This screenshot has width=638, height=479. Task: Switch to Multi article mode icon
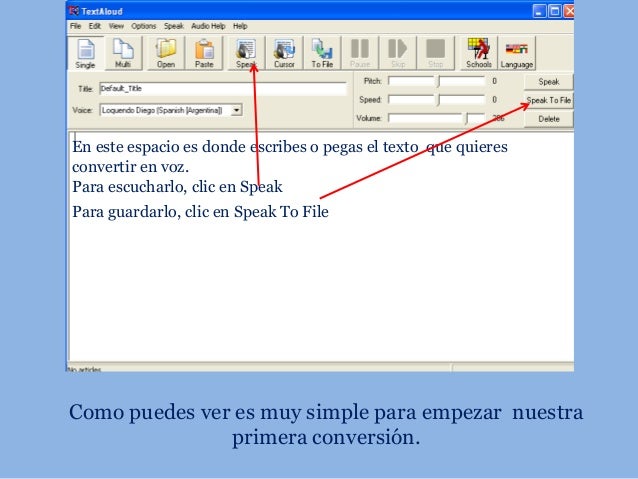123,53
